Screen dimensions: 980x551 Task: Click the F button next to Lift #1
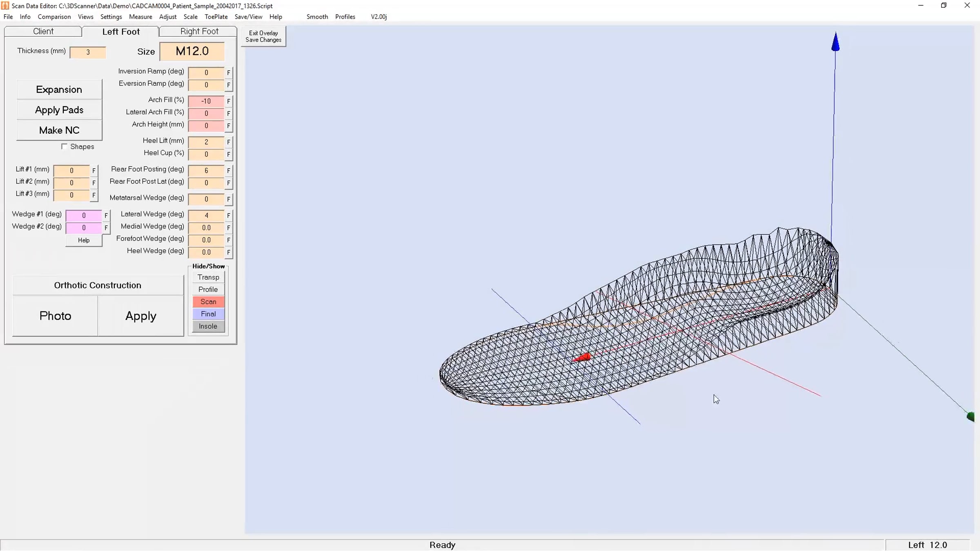94,171
